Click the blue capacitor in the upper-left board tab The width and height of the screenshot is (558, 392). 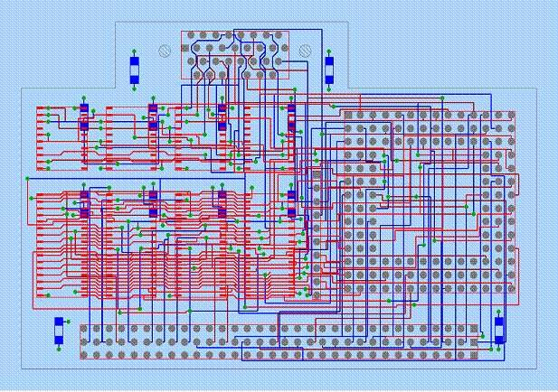[134, 70]
